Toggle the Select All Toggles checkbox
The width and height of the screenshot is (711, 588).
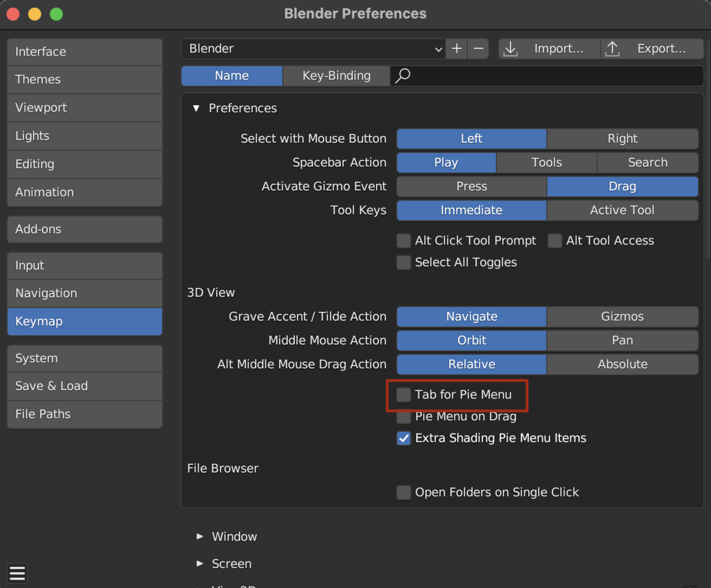(x=404, y=262)
